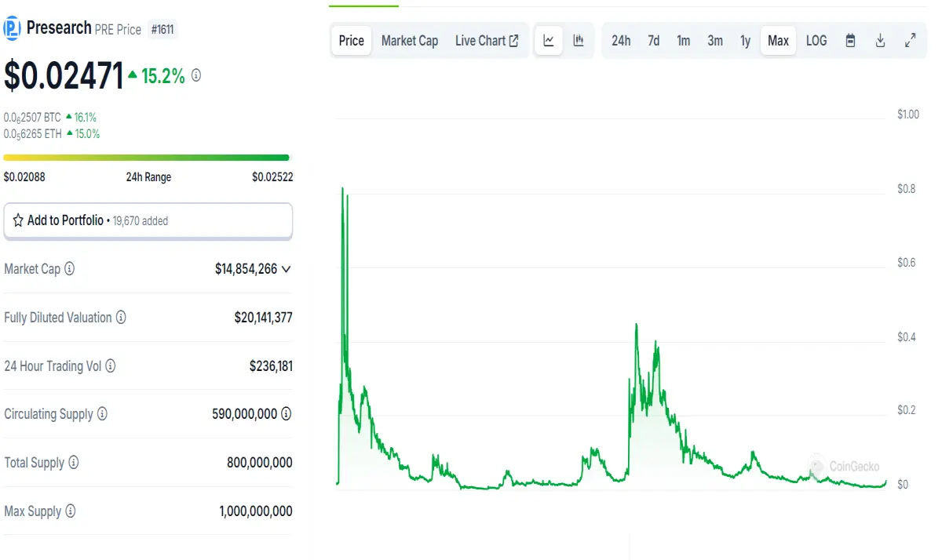
Task: Click the $20,141,377 valuation value
Action: pyautogui.click(x=263, y=318)
